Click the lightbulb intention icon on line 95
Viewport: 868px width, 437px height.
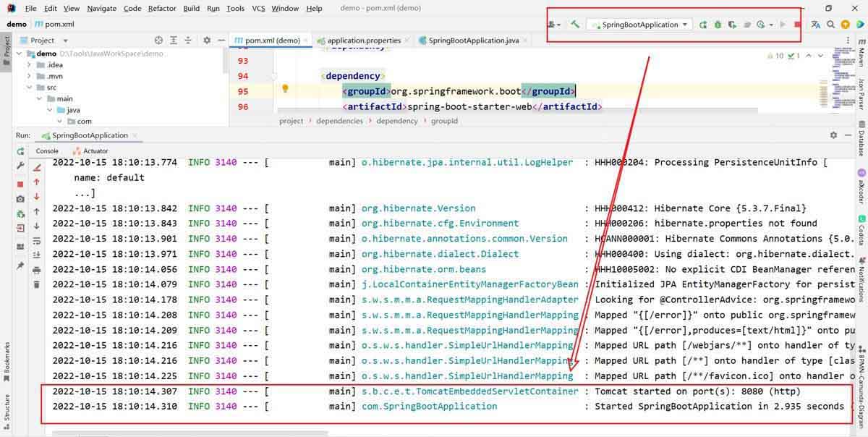click(x=285, y=89)
